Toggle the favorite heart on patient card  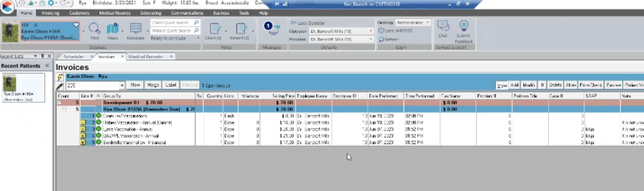coord(76,25)
